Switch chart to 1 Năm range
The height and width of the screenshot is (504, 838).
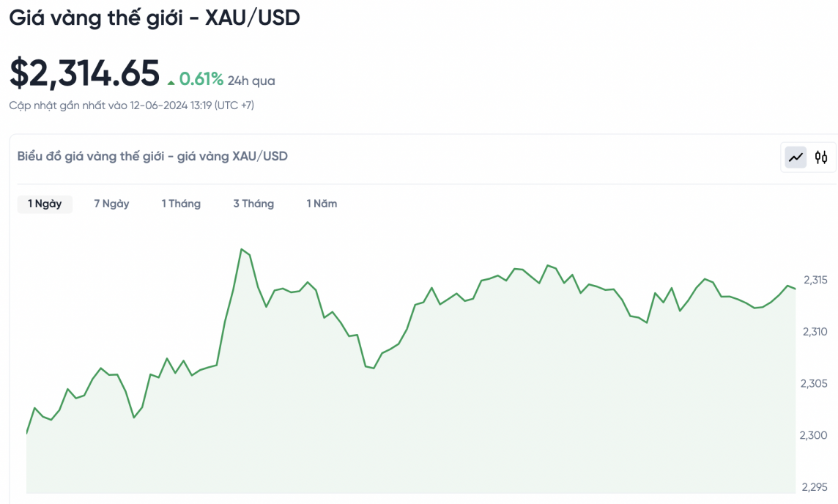(322, 204)
